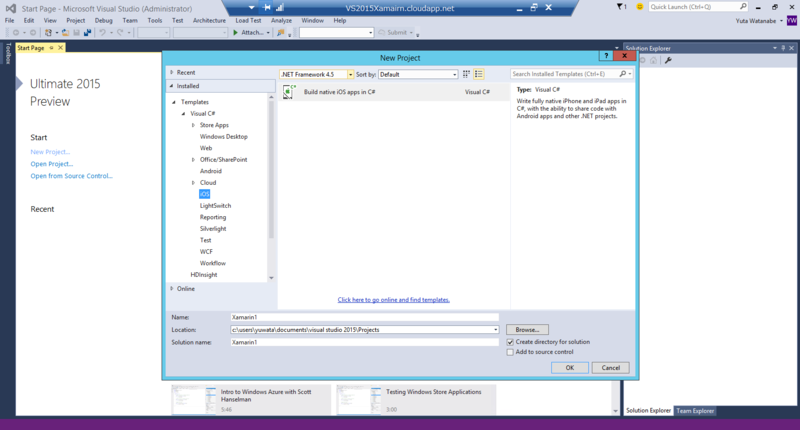Open the Debug menu
800x430 pixels.
click(104, 20)
